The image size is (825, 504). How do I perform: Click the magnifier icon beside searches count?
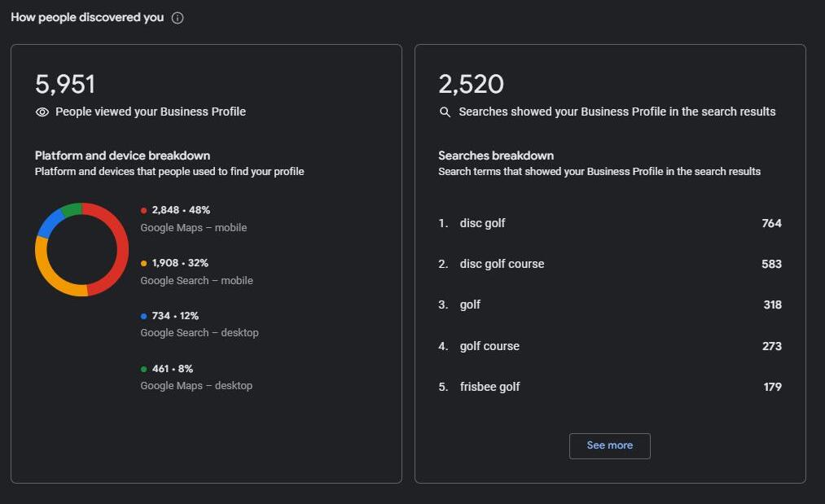pyautogui.click(x=445, y=112)
